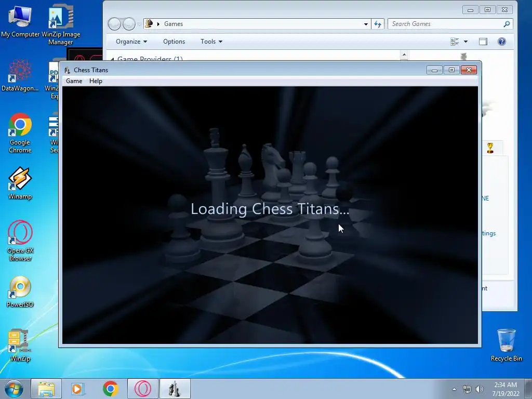Open the Help menu in Chess Titans
Image resolution: width=532 pixels, height=399 pixels.
click(x=96, y=81)
